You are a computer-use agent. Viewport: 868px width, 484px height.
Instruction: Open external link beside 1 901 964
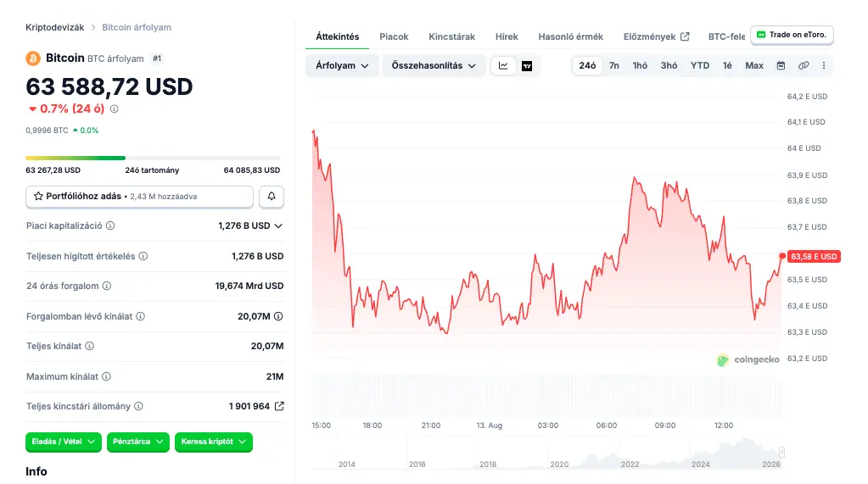coord(279,406)
